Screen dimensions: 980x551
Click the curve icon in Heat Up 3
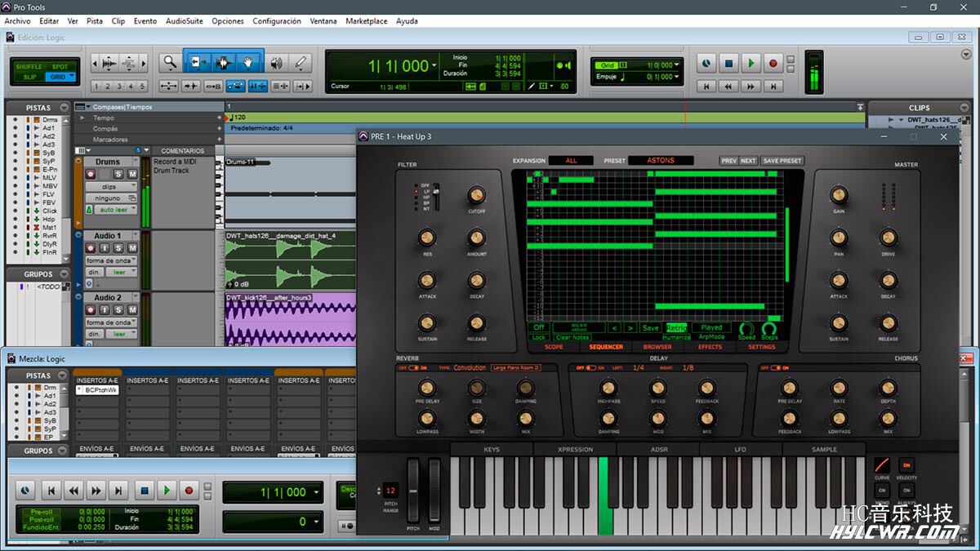pyautogui.click(x=882, y=464)
